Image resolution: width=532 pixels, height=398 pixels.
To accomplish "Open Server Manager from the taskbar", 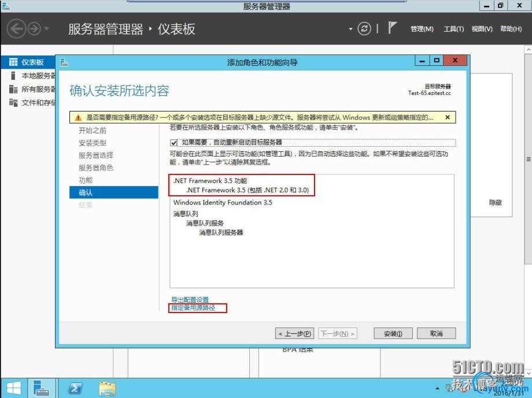I will (42, 388).
